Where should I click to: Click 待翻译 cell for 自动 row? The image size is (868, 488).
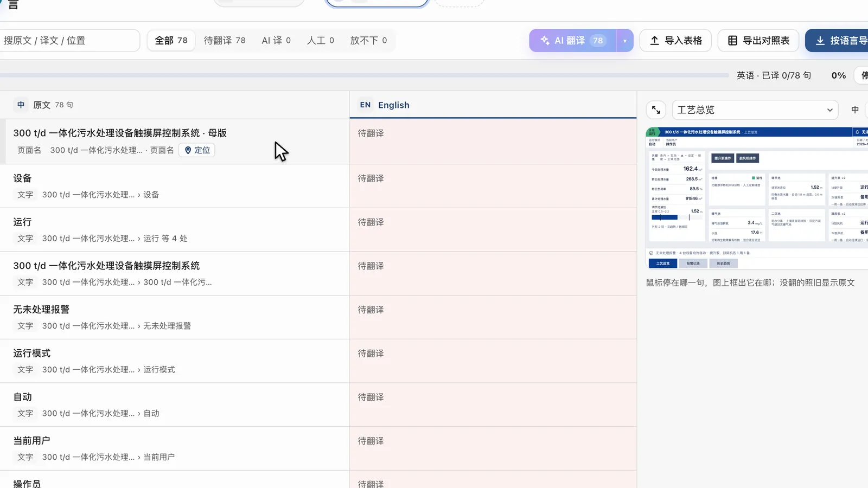(x=493, y=405)
